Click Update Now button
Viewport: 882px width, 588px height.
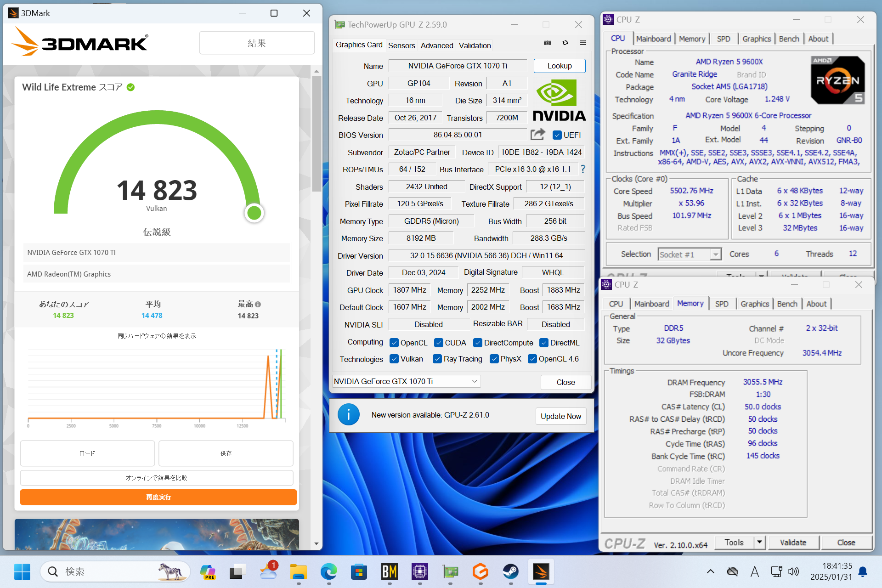(x=561, y=416)
